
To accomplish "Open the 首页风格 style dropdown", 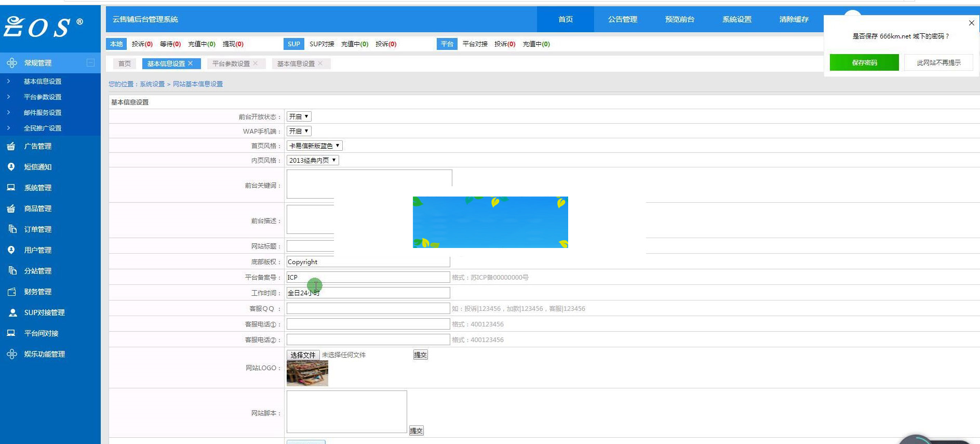I will click(x=314, y=146).
